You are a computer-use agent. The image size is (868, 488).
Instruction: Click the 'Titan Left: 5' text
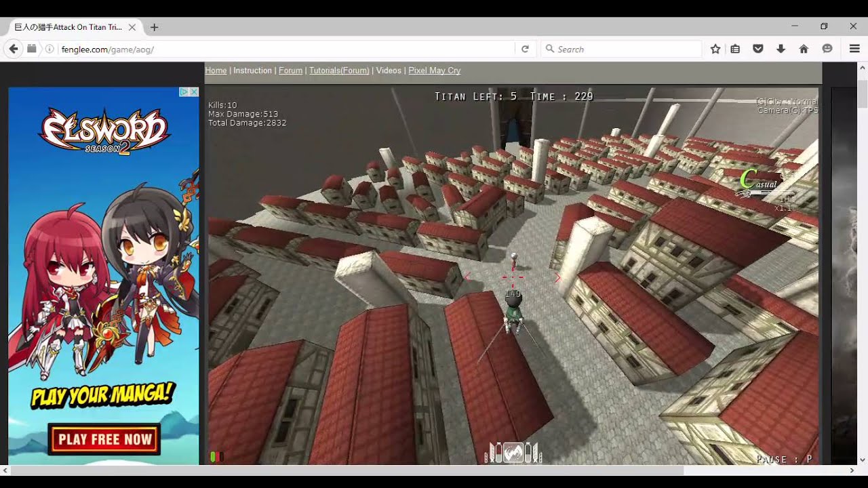[x=476, y=96]
